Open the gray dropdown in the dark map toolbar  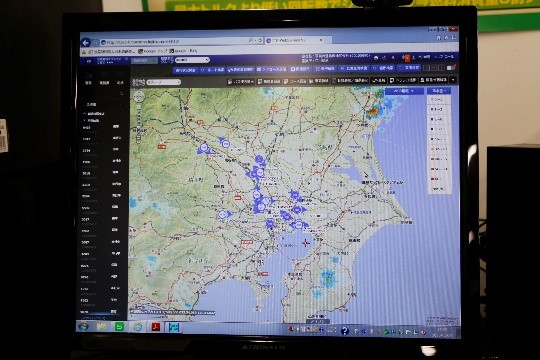[164, 82]
